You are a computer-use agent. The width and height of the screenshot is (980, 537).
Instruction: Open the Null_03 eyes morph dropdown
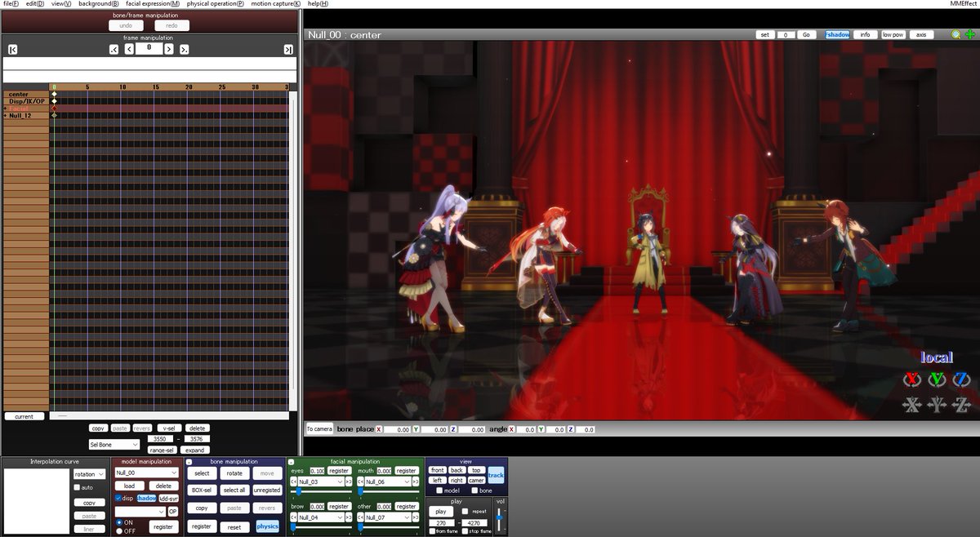321,482
